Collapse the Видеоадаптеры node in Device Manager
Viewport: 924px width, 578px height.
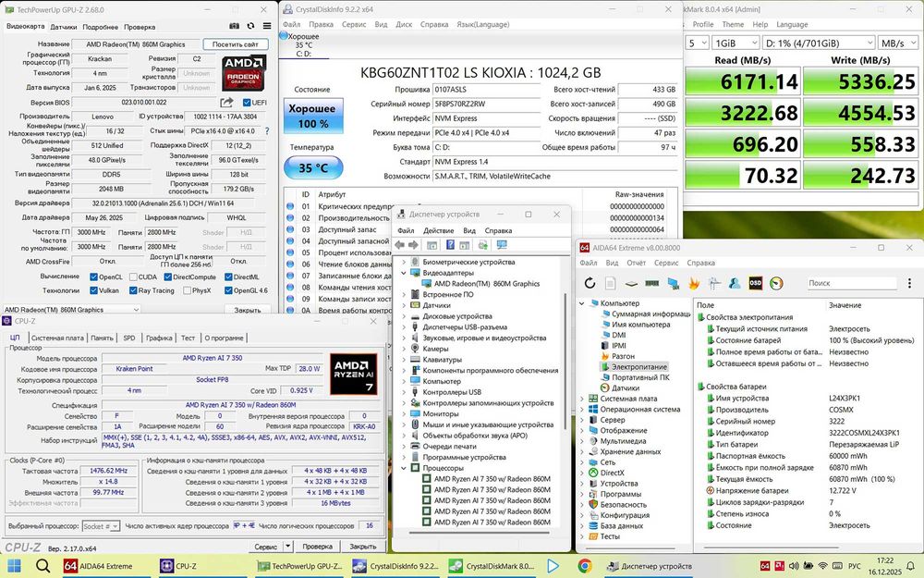pos(404,273)
